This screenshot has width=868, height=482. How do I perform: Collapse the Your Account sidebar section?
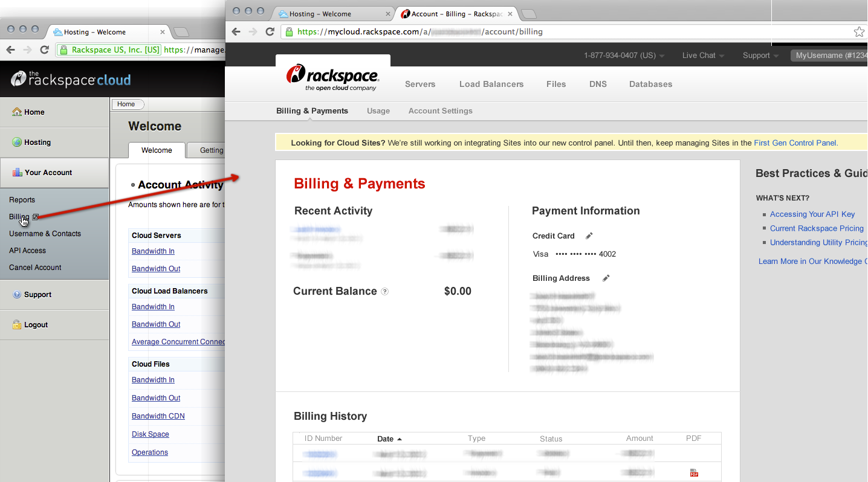(x=54, y=173)
